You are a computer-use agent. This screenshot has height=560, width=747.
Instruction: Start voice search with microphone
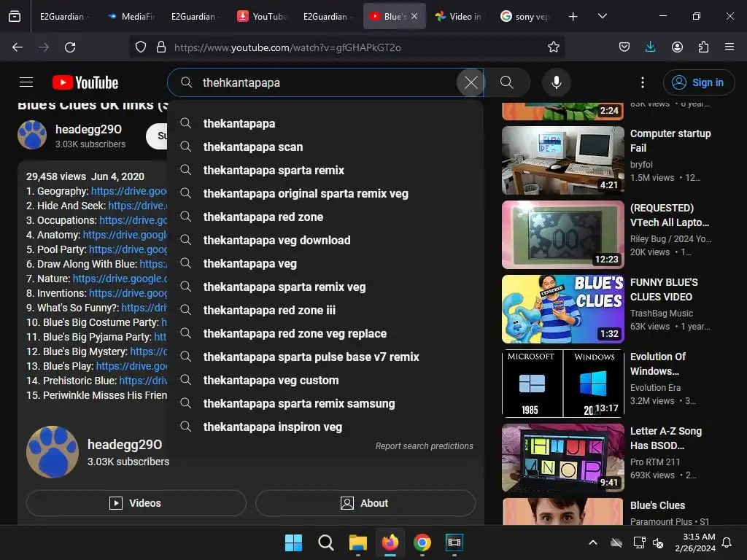point(556,82)
